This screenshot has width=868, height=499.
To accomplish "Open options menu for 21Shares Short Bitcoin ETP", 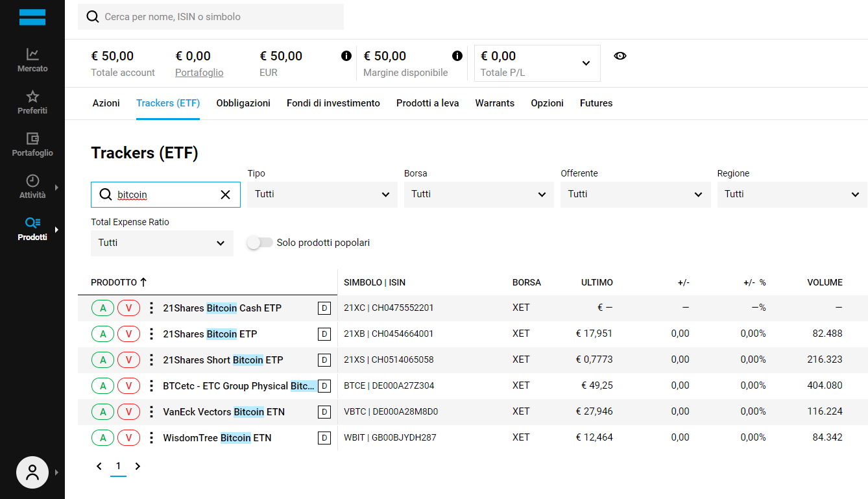I will click(151, 360).
